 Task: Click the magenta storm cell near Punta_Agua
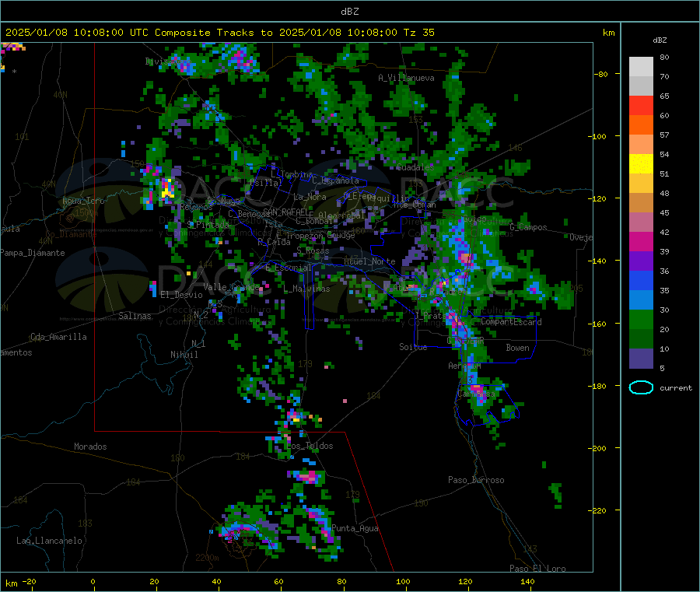click(308, 478)
